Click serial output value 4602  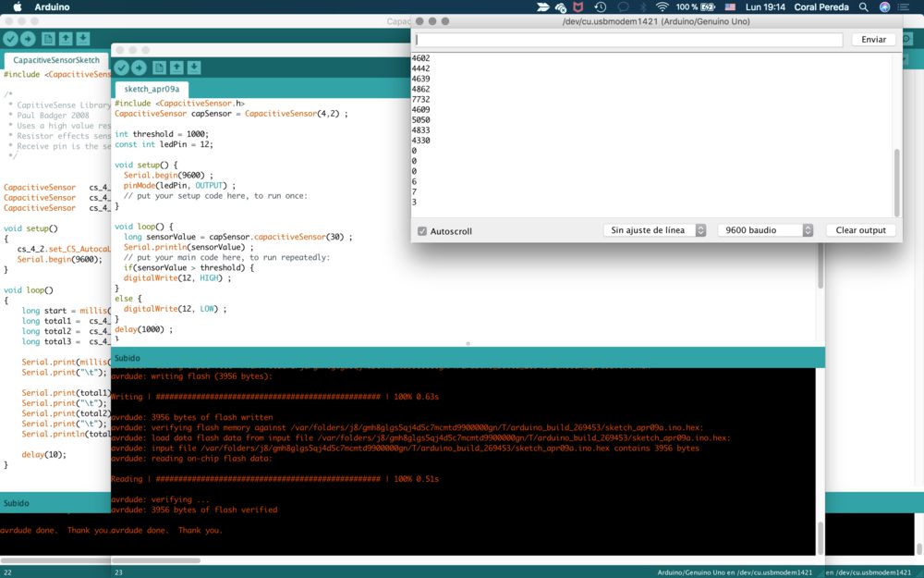click(x=420, y=57)
